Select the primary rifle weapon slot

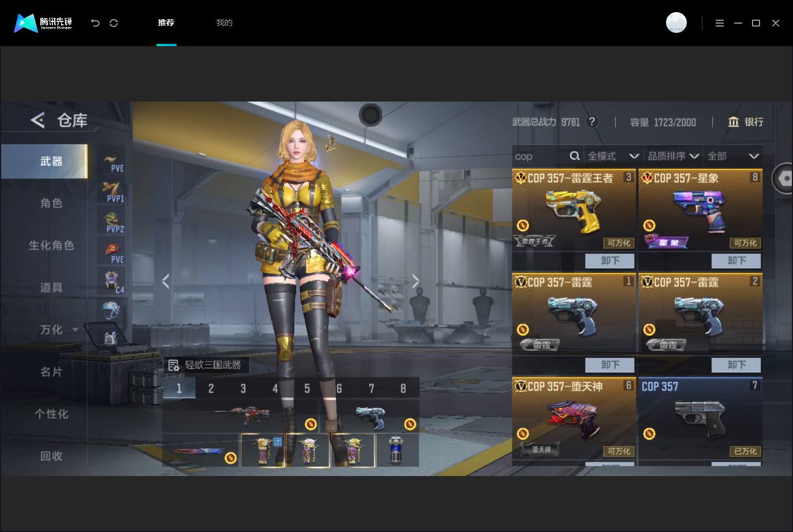(241, 415)
